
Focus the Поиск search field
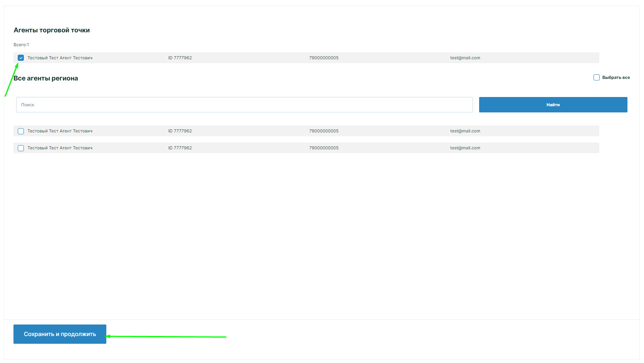point(244,105)
